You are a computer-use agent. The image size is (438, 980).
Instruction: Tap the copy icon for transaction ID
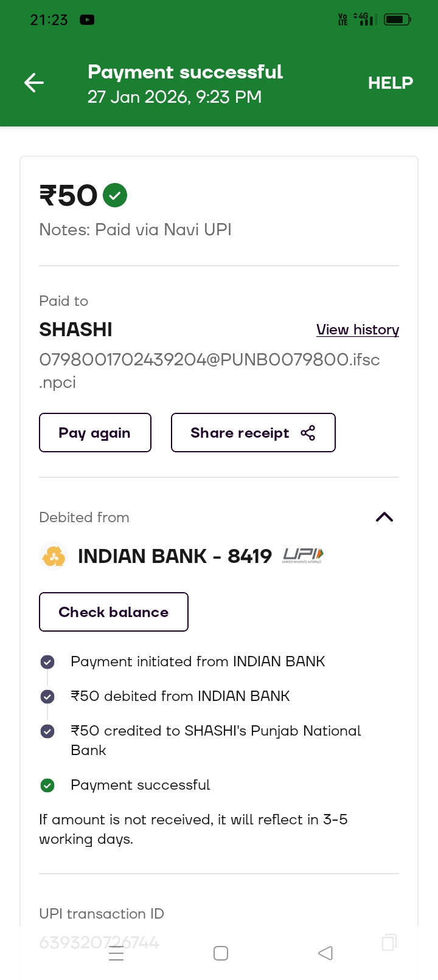tap(389, 942)
